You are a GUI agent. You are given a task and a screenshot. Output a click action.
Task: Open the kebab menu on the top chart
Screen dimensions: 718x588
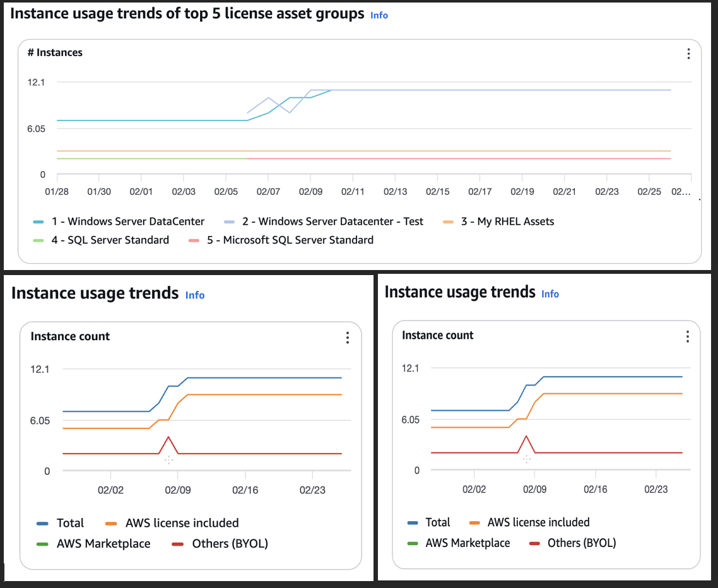pyautogui.click(x=688, y=54)
